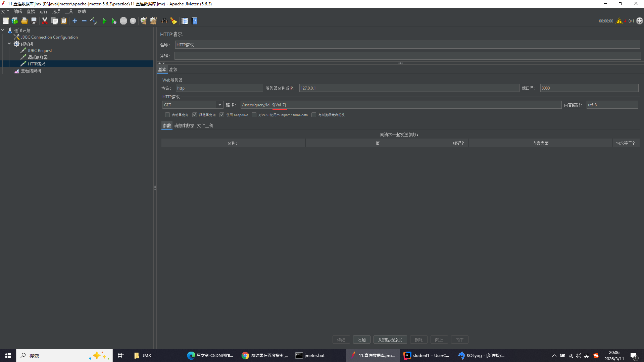
Task: Click the Stop test icon
Action: coord(123,21)
